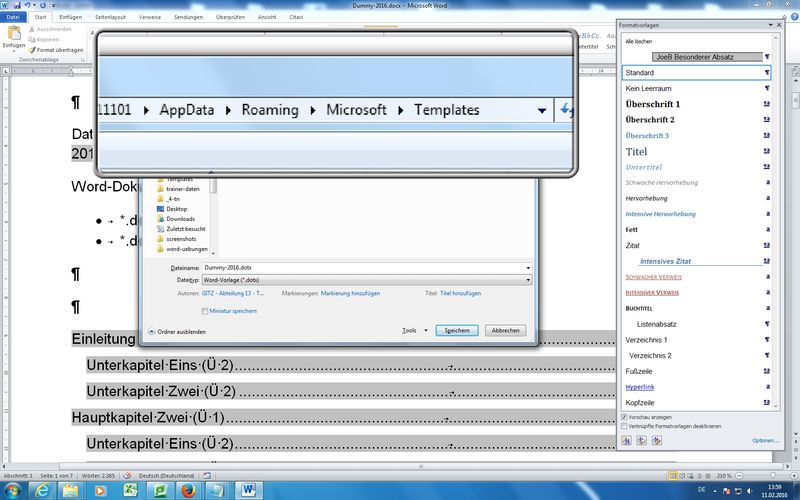
Task: Switch to the Überprüfen tab
Action: click(230, 17)
